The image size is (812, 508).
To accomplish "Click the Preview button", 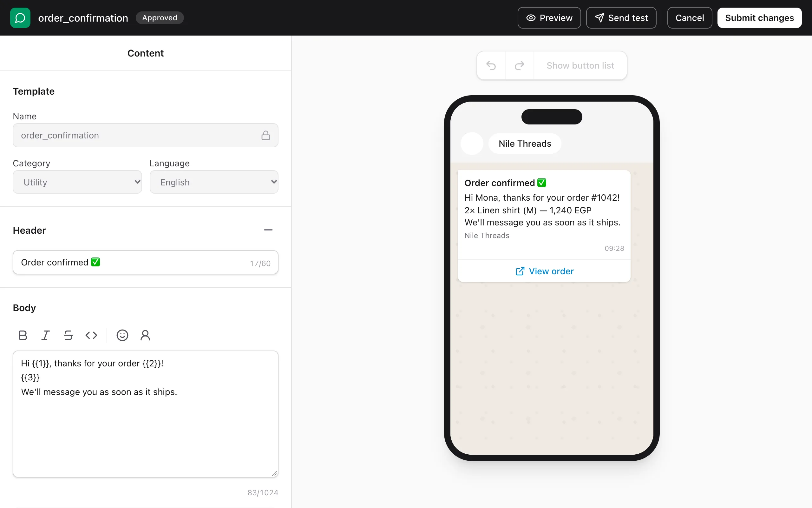I will click(549, 18).
